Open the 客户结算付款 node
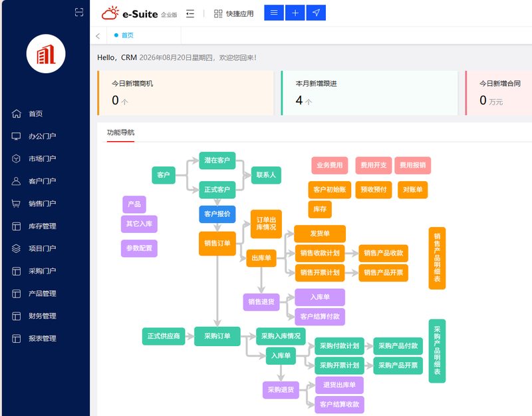The height and width of the screenshot is (416, 532). pos(320,317)
